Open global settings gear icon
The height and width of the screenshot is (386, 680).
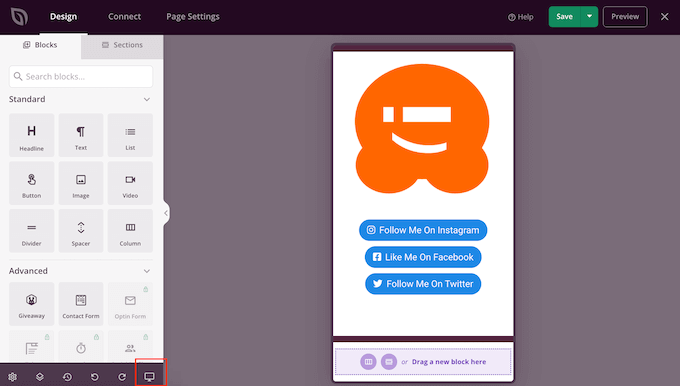pyautogui.click(x=13, y=377)
